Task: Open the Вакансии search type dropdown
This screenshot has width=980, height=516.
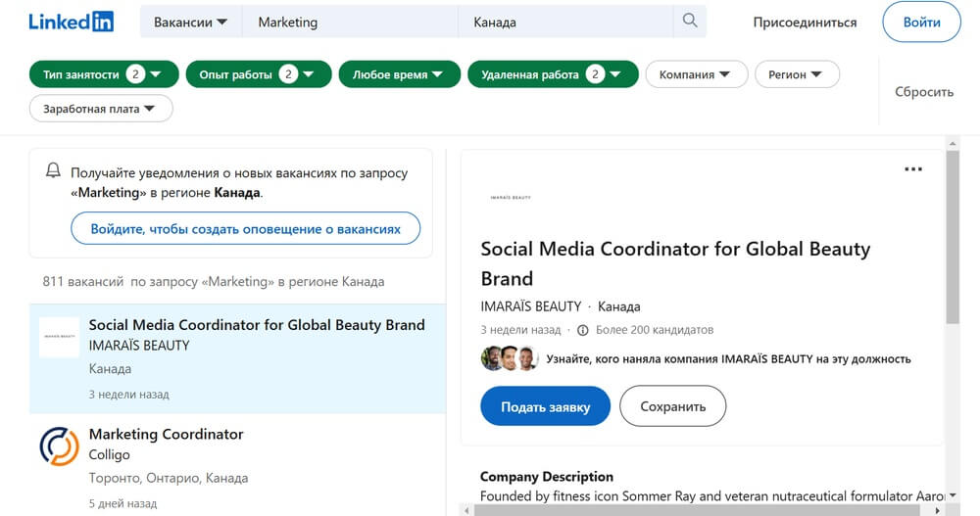Action: coord(191,22)
